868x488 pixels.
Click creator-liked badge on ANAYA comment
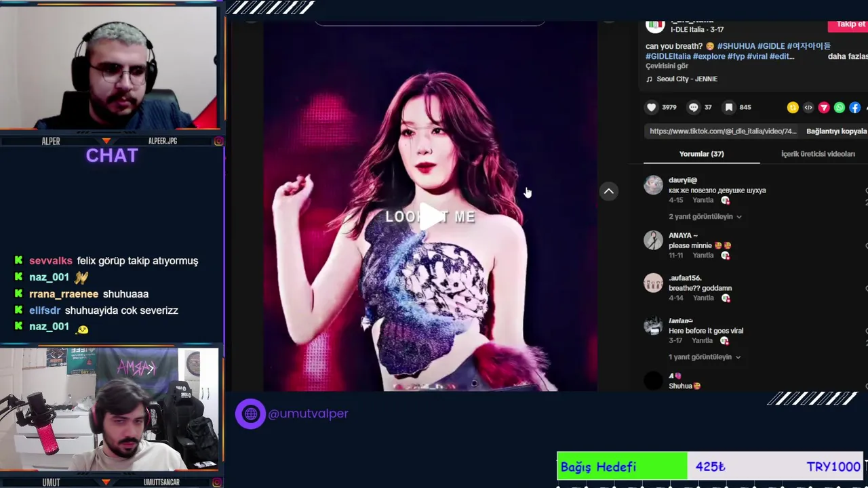(725, 256)
